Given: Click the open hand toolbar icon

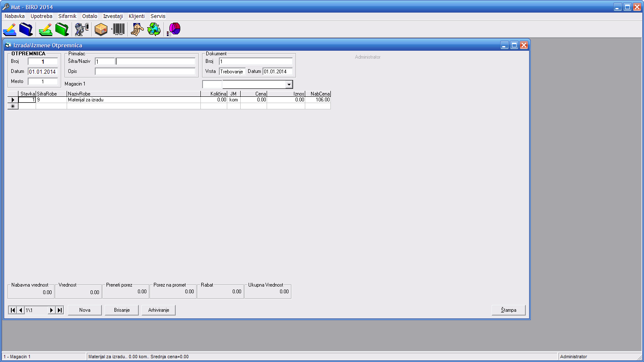Looking at the screenshot, I should click(x=137, y=29).
